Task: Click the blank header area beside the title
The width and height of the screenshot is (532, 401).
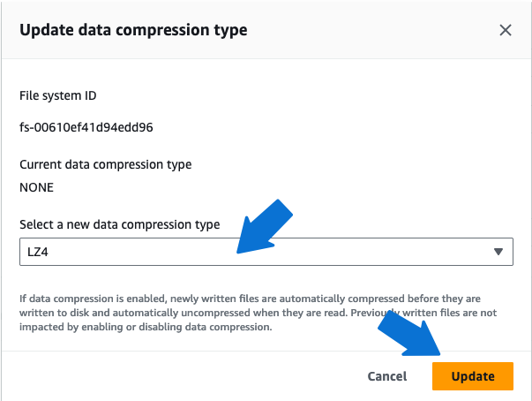Action: click(x=371, y=30)
